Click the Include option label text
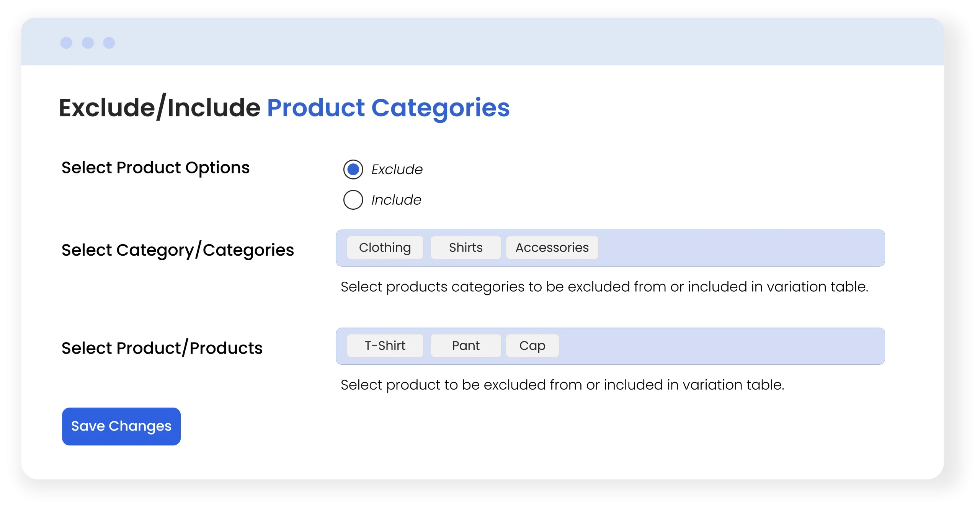This screenshot has height=509, width=980. click(x=396, y=200)
